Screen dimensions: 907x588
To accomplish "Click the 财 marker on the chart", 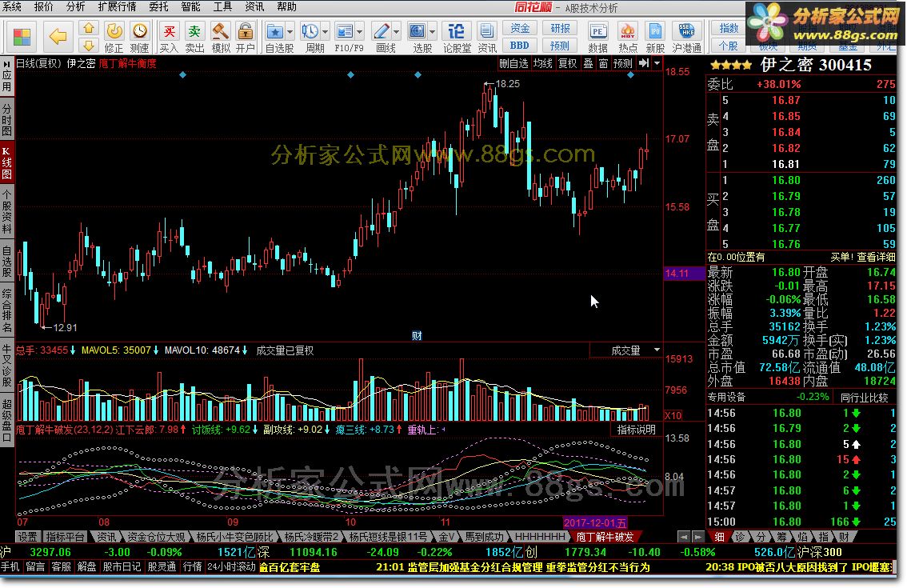I will tap(417, 336).
